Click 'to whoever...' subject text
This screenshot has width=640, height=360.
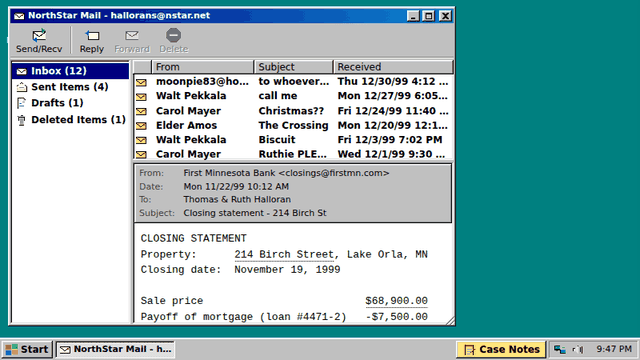point(293,81)
